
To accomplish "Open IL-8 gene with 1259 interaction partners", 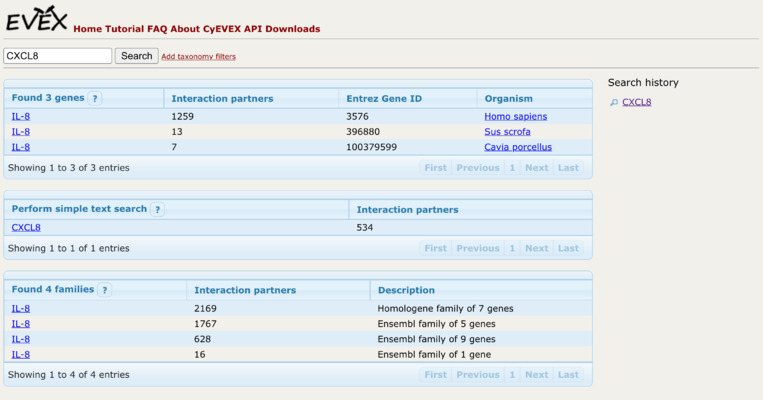I will coord(21,116).
